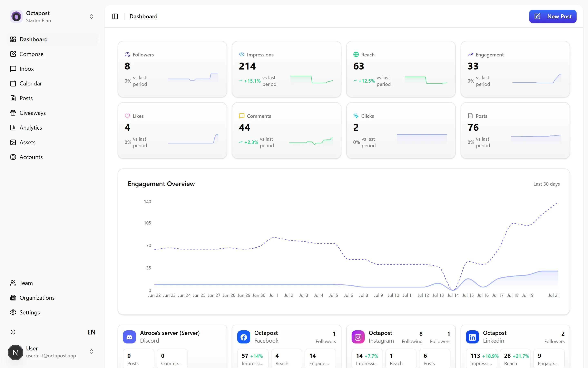Click the Impressions sparkline chart

point(312,80)
